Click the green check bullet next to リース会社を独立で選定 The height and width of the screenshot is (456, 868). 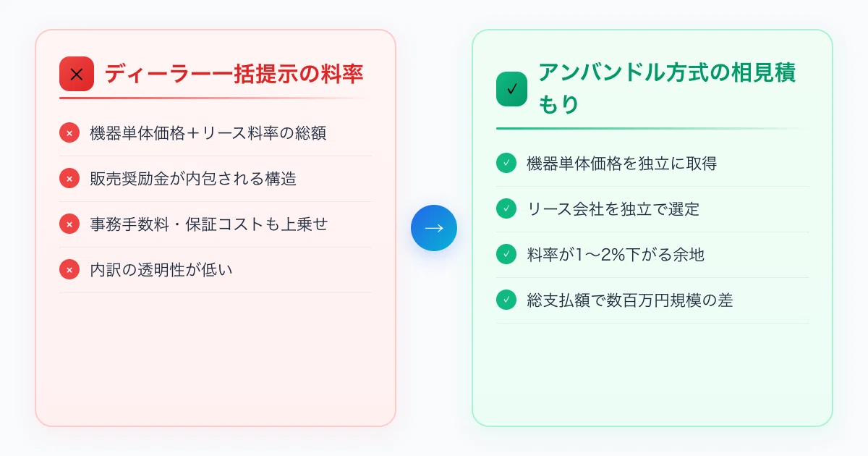[506, 209]
